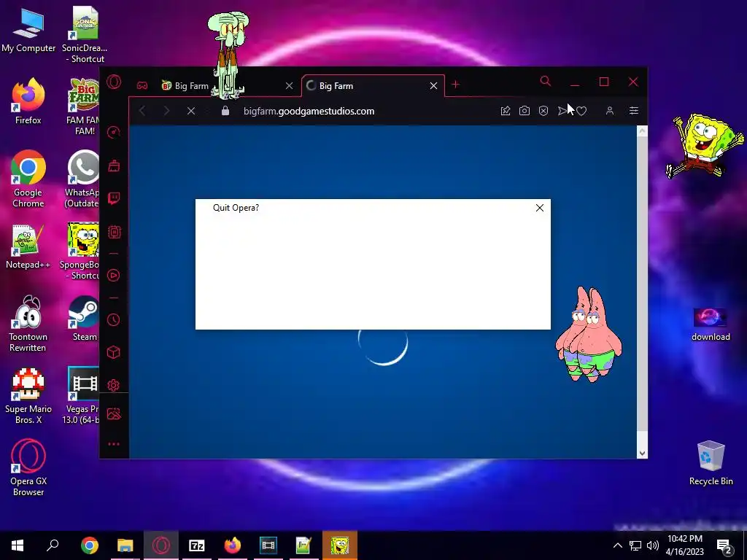The image size is (747, 560).
Task: Select Opera GX Browser desktop shortcut
Action: click(x=28, y=468)
